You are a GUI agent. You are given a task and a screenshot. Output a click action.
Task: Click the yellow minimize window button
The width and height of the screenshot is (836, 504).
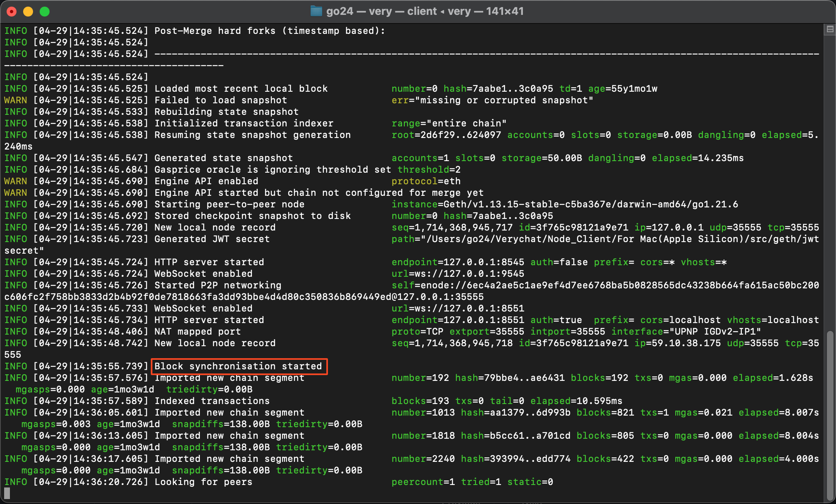pos(28,12)
